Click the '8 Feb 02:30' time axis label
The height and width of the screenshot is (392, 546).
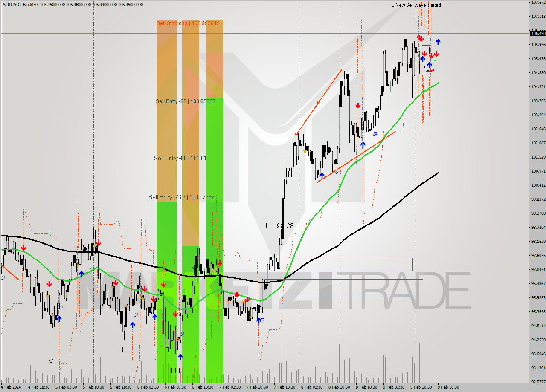[312, 387]
